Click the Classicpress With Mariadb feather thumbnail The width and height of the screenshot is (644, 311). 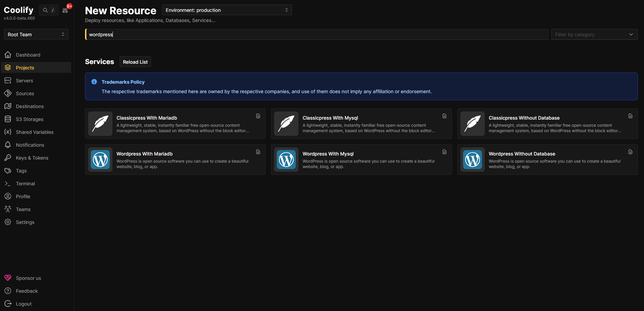[x=100, y=124]
